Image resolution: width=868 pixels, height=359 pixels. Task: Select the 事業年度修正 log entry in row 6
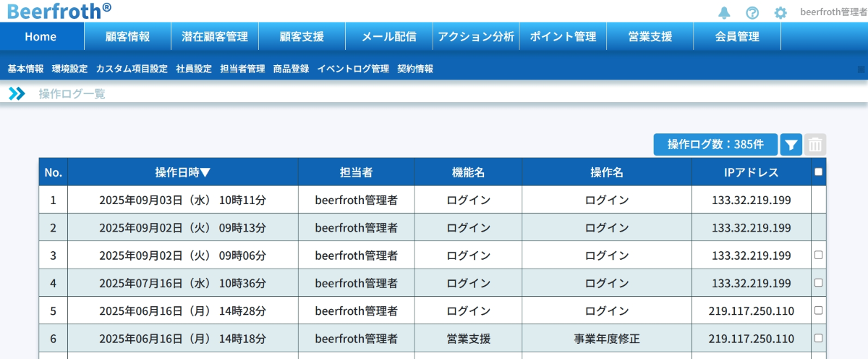tap(606, 338)
